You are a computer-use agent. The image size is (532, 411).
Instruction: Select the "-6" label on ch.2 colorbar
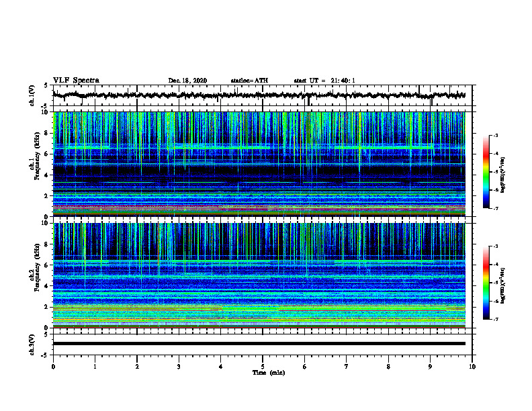click(x=496, y=301)
